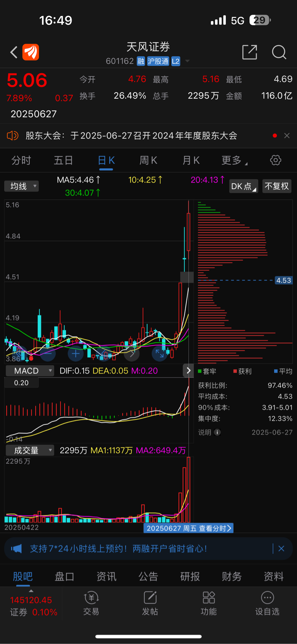Open stock search magnifier
297x644 pixels.
[x=279, y=52]
